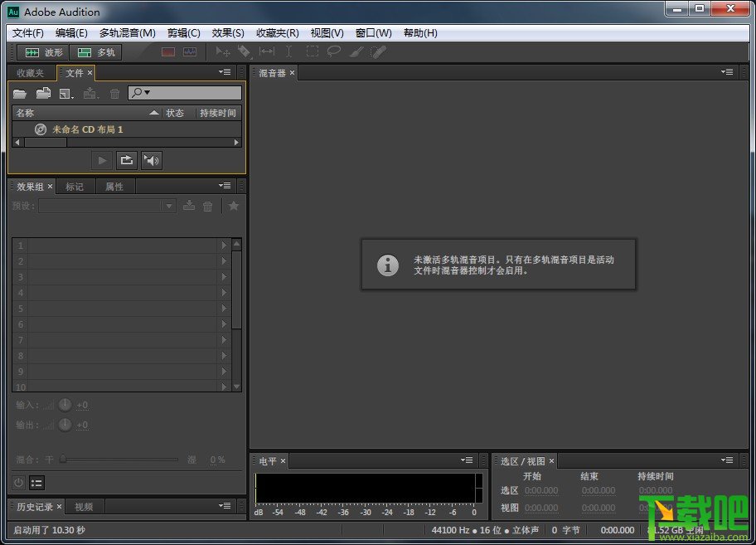Screen dimensions: 756x545
Task: Open the 多轨混音(M) menu
Action: click(128, 33)
